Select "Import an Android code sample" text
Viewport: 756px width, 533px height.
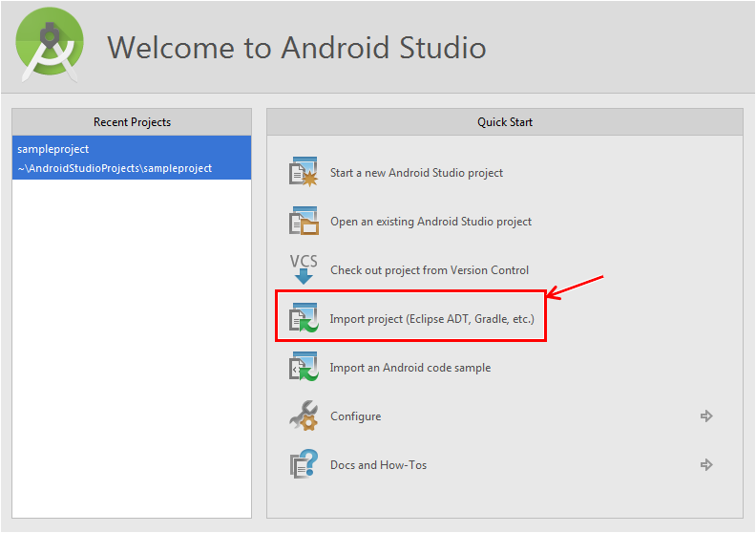click(410, 368)
